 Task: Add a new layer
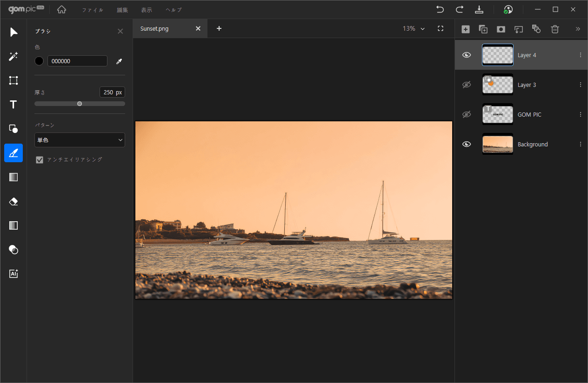click(465, 29)
